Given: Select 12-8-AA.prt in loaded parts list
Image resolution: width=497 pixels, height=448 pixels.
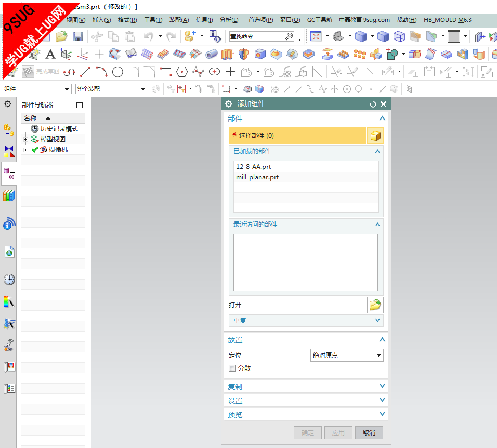Looking at the screenshot, I should [x=306, y=167].
